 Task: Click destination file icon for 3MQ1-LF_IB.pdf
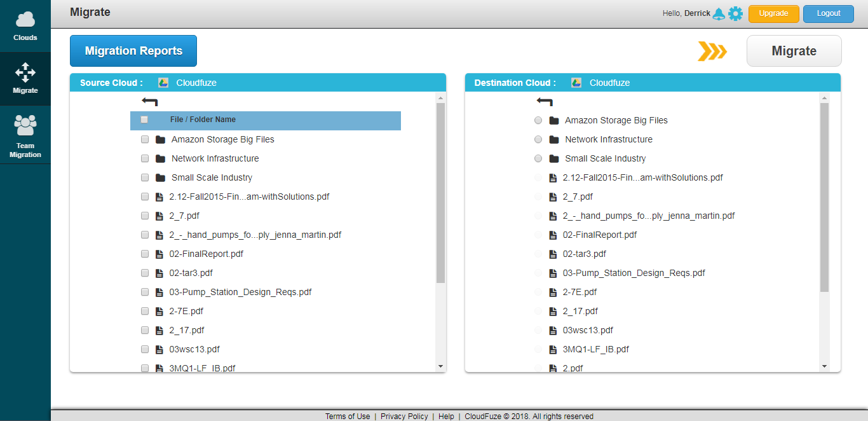(x=553, y=349)
